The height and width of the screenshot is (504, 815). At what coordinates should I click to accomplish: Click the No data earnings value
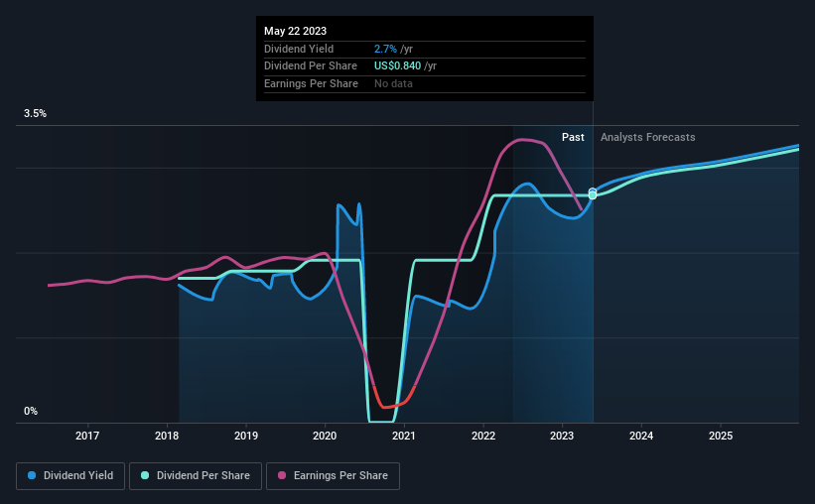click(393, 83)
